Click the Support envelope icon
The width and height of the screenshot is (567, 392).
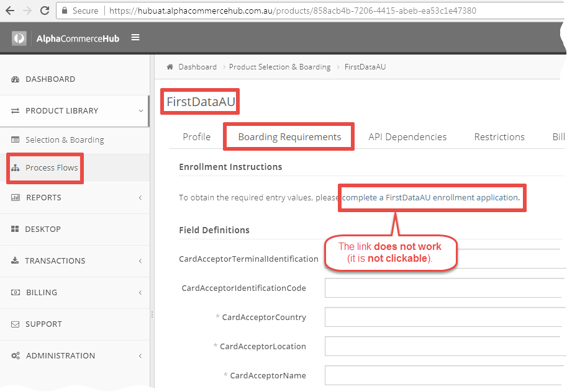point(15,324)
